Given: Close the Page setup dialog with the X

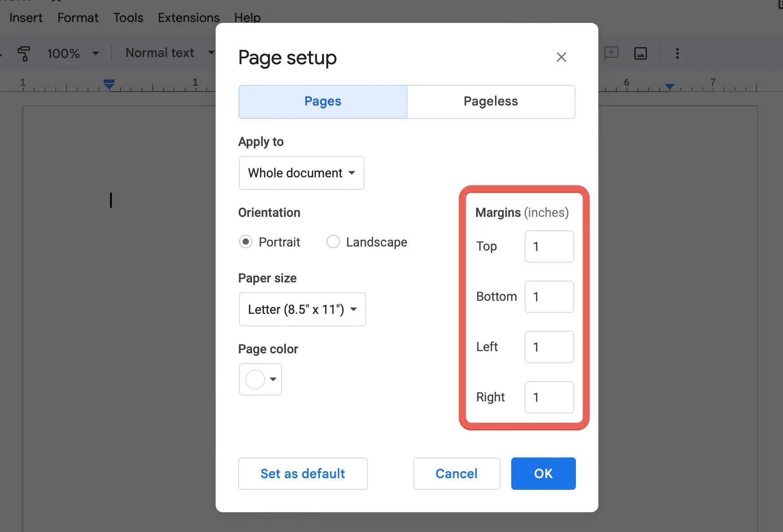Looking at the screenshot, I should tap(561, 57).
